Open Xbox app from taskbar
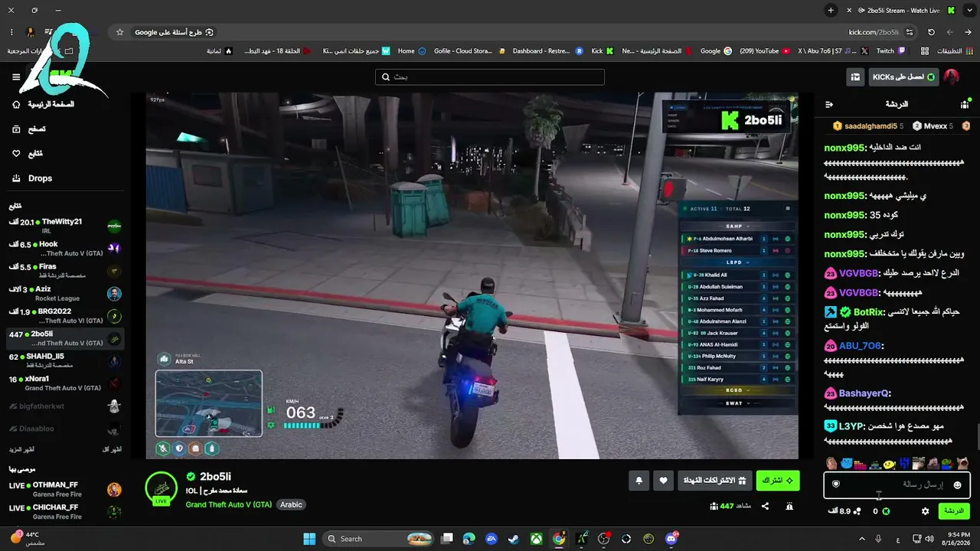Screen dimensions: 980x551 pyautogui.click(x=537, y=539)
